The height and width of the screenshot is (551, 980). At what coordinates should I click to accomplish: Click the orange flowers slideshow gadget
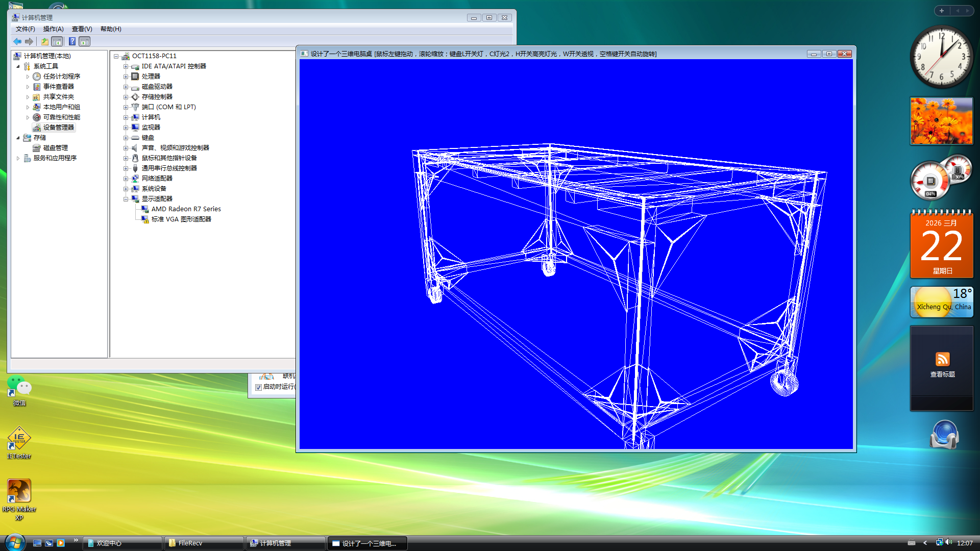click(941, 121)
